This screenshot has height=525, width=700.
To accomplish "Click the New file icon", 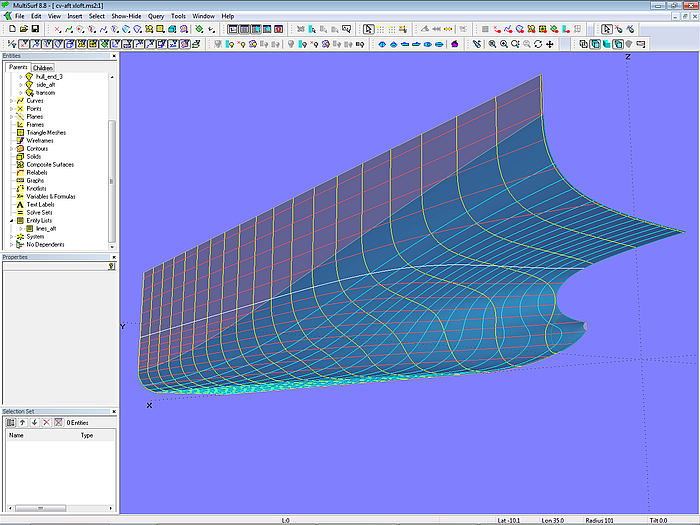I will [10, 30].
